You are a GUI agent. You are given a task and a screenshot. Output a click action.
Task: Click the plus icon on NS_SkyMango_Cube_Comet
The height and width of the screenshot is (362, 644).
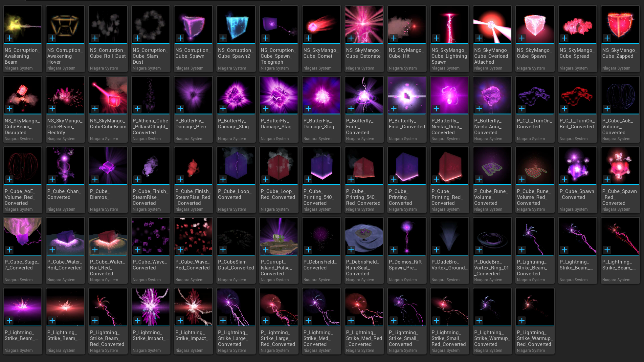(308, 38)
